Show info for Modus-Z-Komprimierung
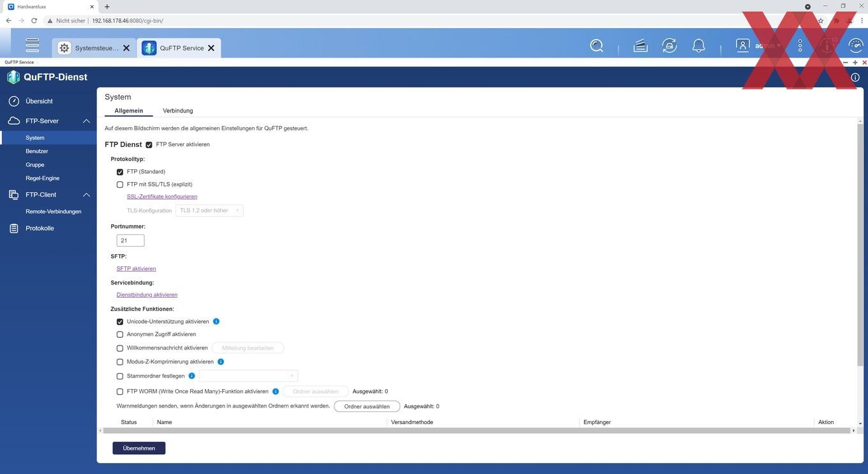The width and height of the screenshot is (868, 474). 221,362
